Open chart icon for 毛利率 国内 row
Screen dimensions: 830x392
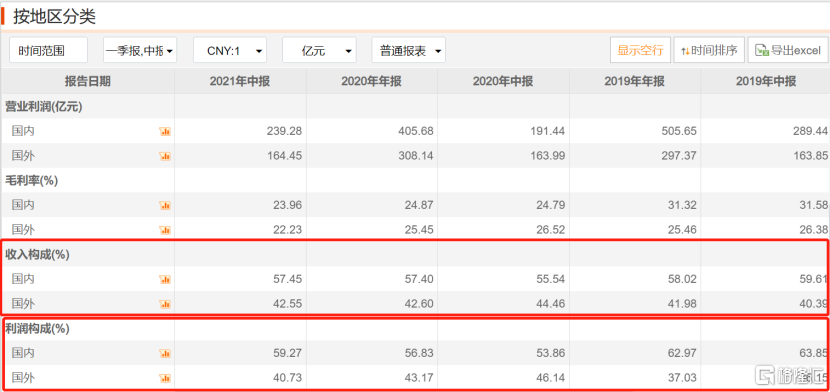click(x=165, y=205)
